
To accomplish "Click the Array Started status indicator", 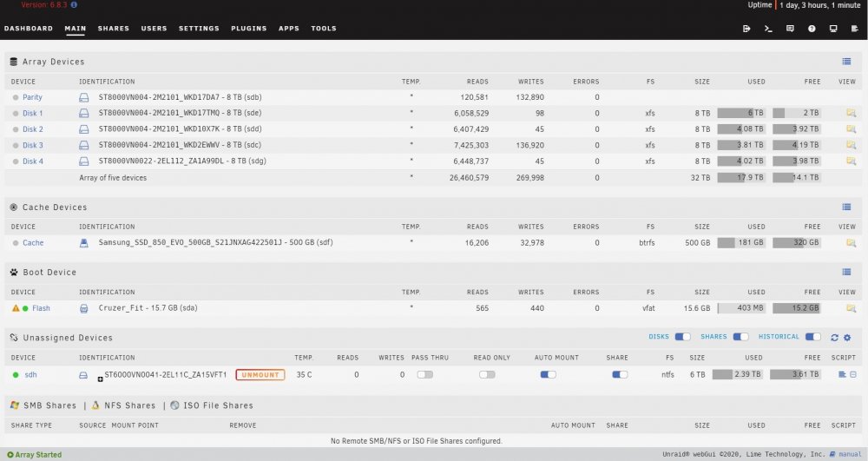I will coord(35,454).
